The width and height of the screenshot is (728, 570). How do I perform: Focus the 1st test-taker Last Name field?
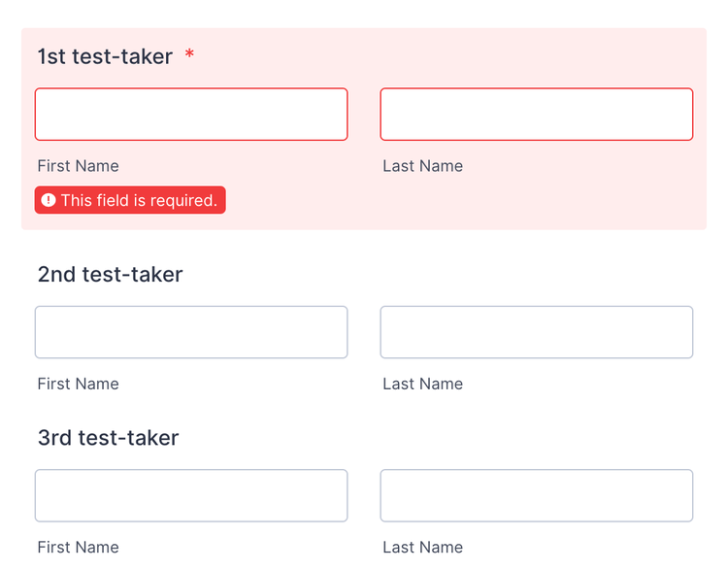tap(536, 115)
